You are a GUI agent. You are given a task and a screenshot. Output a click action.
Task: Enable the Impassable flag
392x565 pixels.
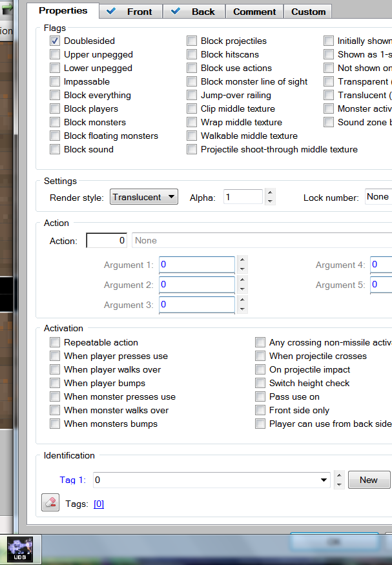pyautogui.click(x=56, y=82)
